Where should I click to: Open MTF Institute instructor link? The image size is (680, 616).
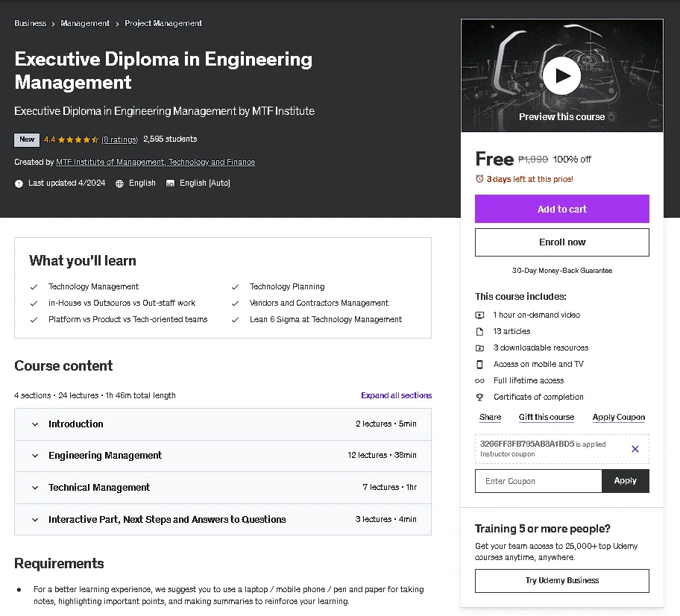coord(155,163)
